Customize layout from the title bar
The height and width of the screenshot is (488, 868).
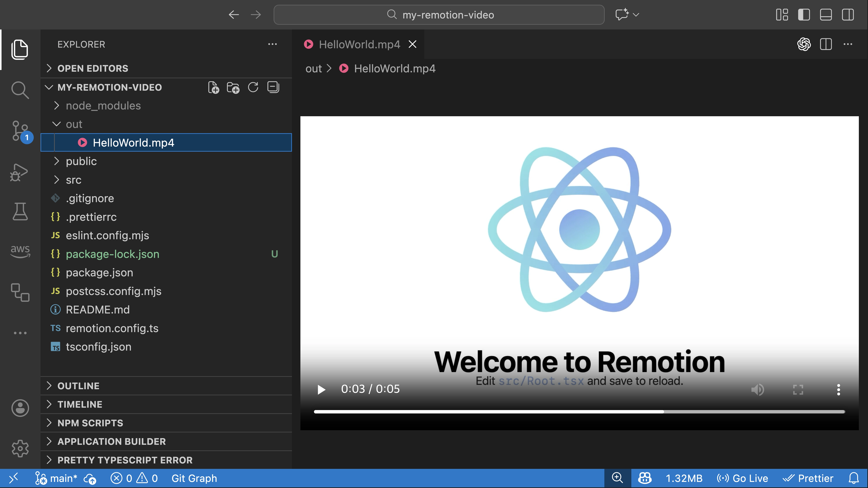point(782,14)
